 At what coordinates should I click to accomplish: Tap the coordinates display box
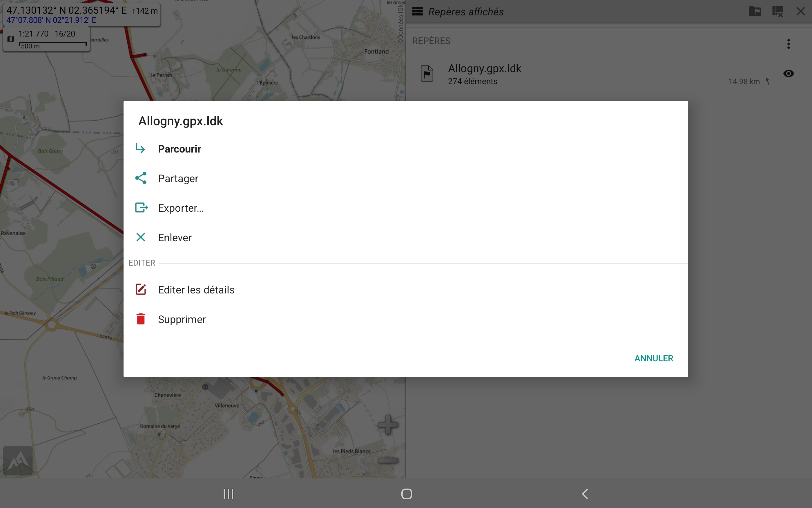tap(82, 14)
